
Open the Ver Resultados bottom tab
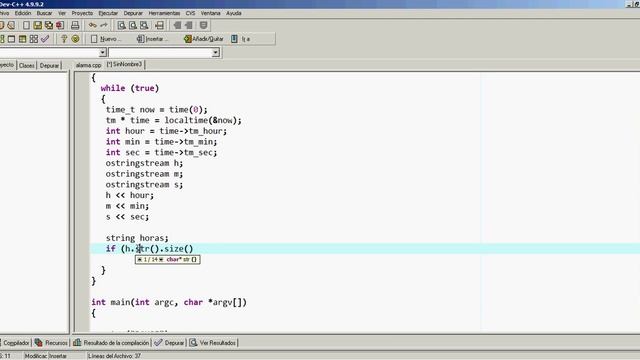[213, 343]
